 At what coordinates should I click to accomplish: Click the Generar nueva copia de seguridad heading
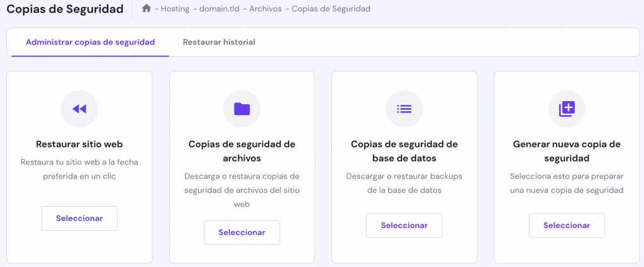[567, 151]
